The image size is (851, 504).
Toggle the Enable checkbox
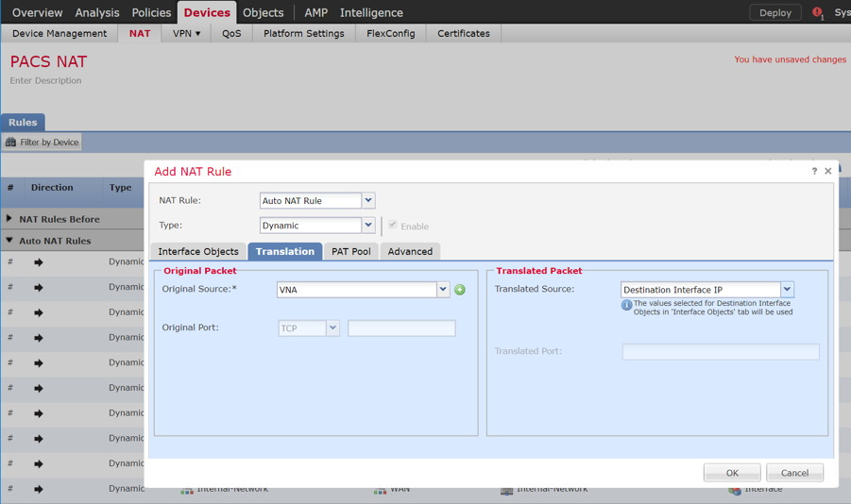pyautogui.click(x=392, y=226)
